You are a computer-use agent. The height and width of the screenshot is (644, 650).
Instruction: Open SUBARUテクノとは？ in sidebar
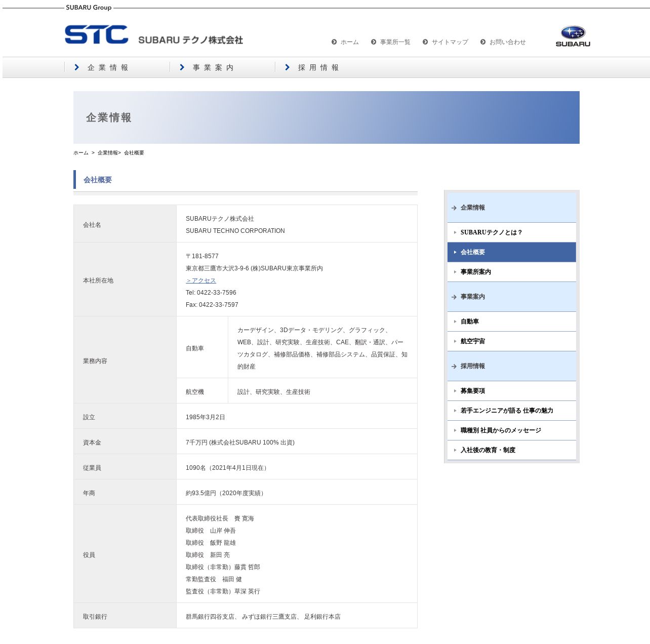coord(512,232)
